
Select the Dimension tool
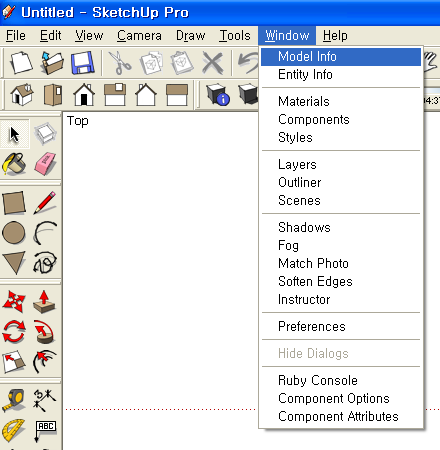point(45,400)
